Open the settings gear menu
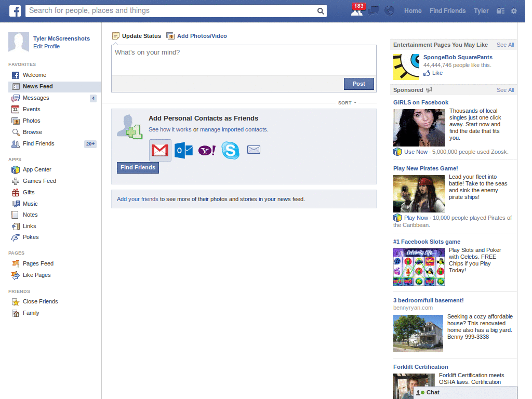This screenshot has width=532, height=399. click(x=514, y=11)
